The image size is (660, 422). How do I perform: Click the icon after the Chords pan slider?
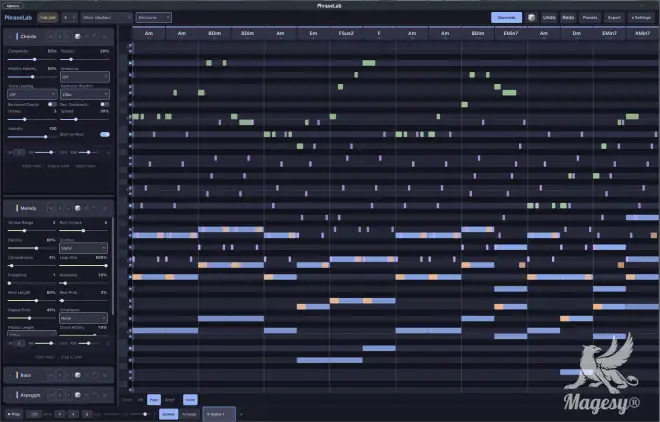click(108, 152)
